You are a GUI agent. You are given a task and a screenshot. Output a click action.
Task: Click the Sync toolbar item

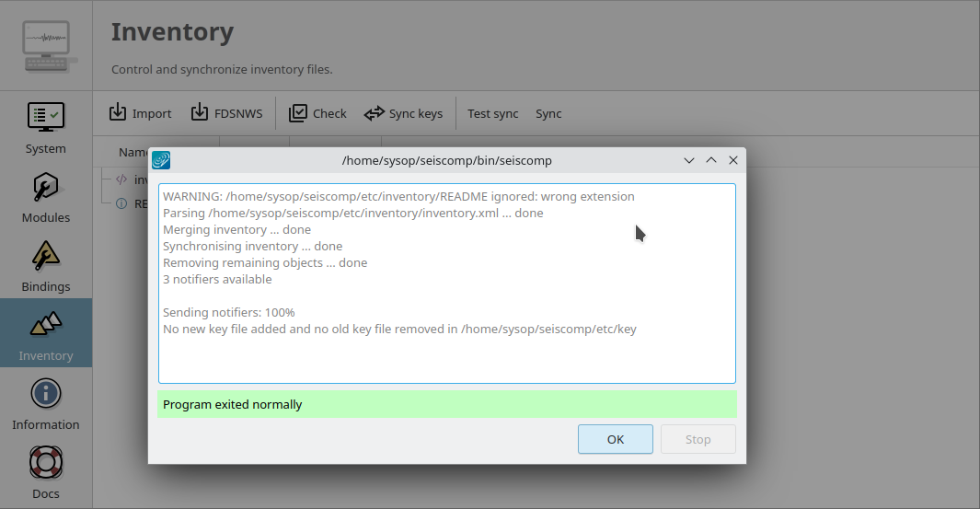point(548,113)
